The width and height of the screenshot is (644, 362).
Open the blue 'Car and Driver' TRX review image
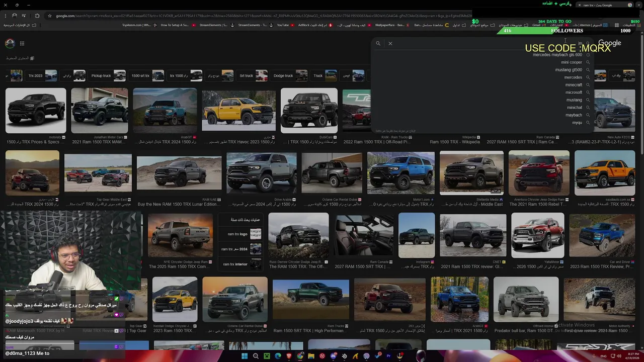click(602, 235)
